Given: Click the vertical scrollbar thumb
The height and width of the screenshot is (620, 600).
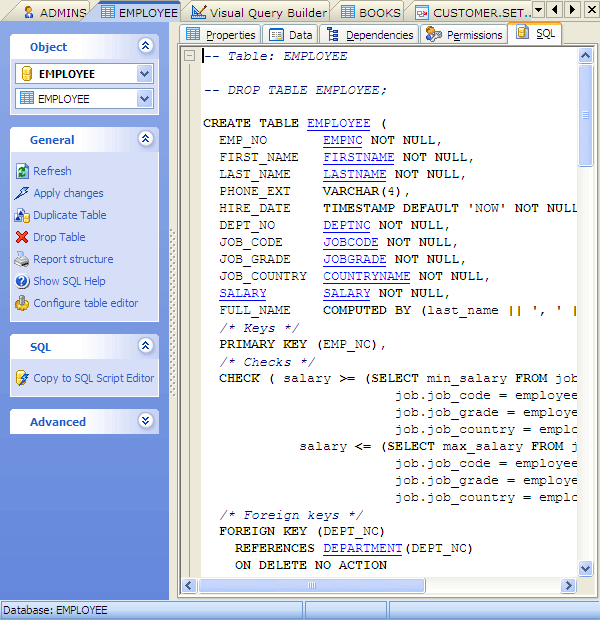Looking at the screenshot, I should pyautogui.click(x=585, y=115).
